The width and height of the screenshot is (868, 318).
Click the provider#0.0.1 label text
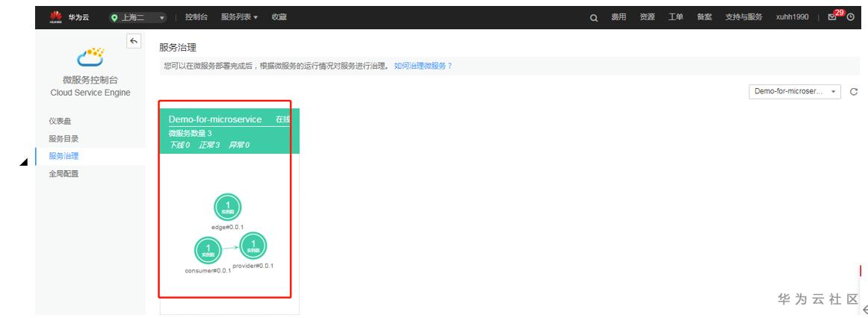coord(253,266)
